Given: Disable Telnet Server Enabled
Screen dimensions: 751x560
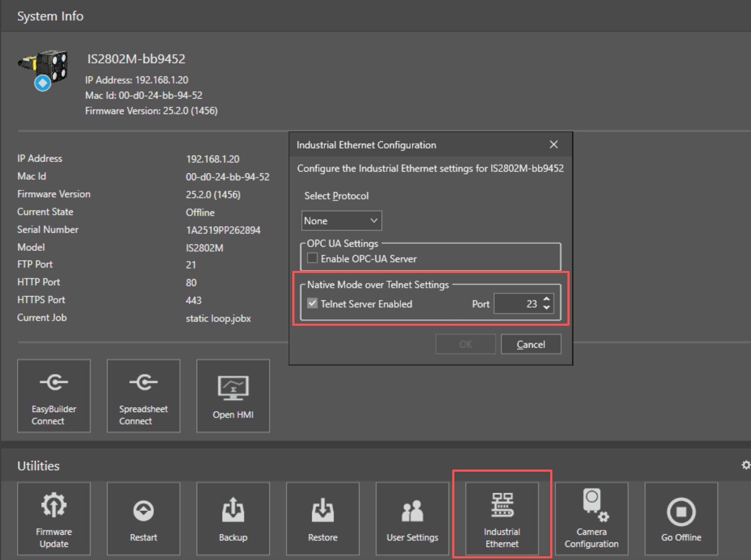Looking at the screenshot, I should pos(312,304).
